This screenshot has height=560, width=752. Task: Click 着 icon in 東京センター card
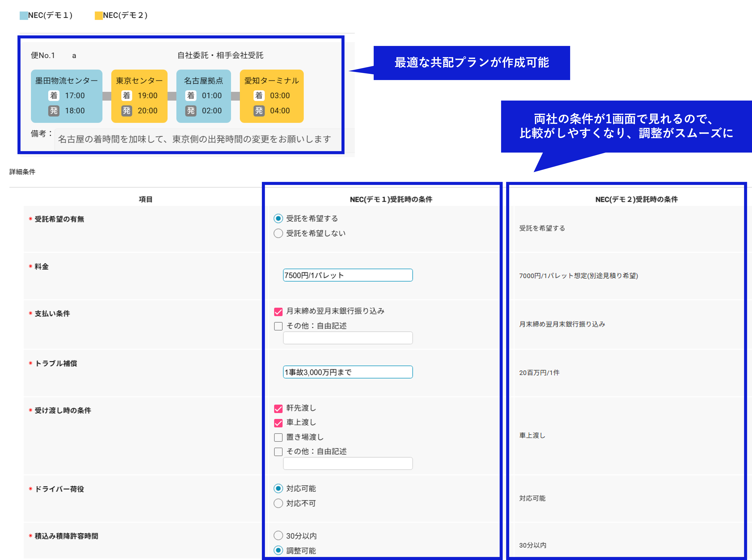click(126, 96)
